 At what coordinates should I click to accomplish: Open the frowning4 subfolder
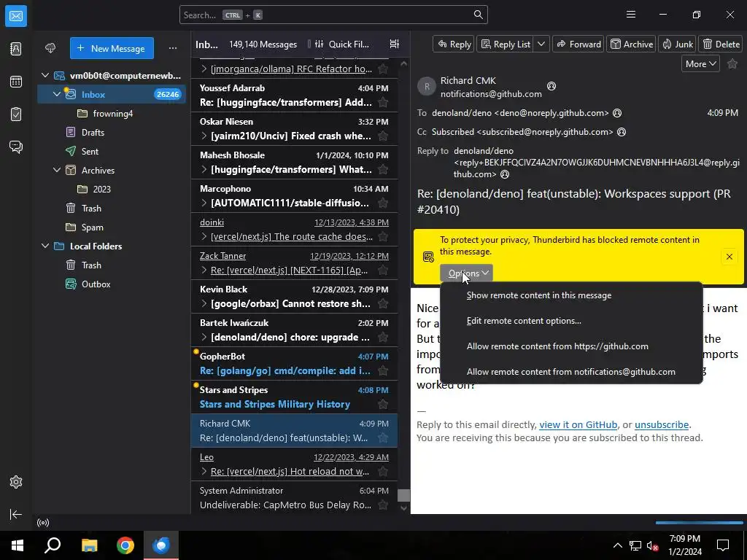(112, 113)
